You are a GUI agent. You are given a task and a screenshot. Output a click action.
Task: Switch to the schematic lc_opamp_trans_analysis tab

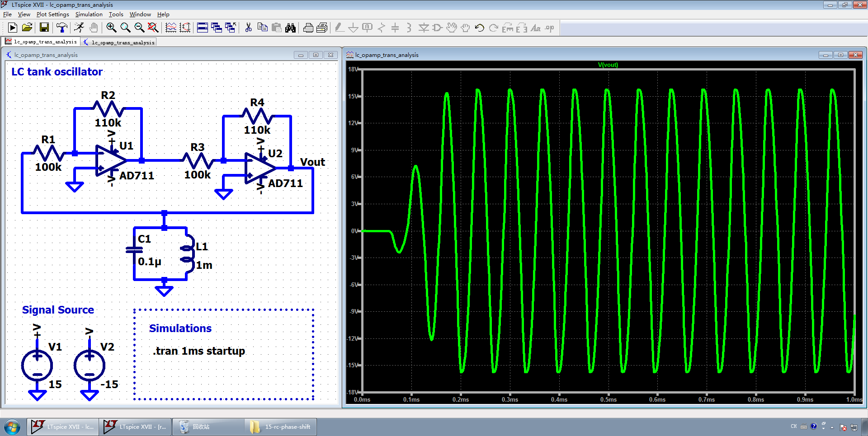click(119, 42)
